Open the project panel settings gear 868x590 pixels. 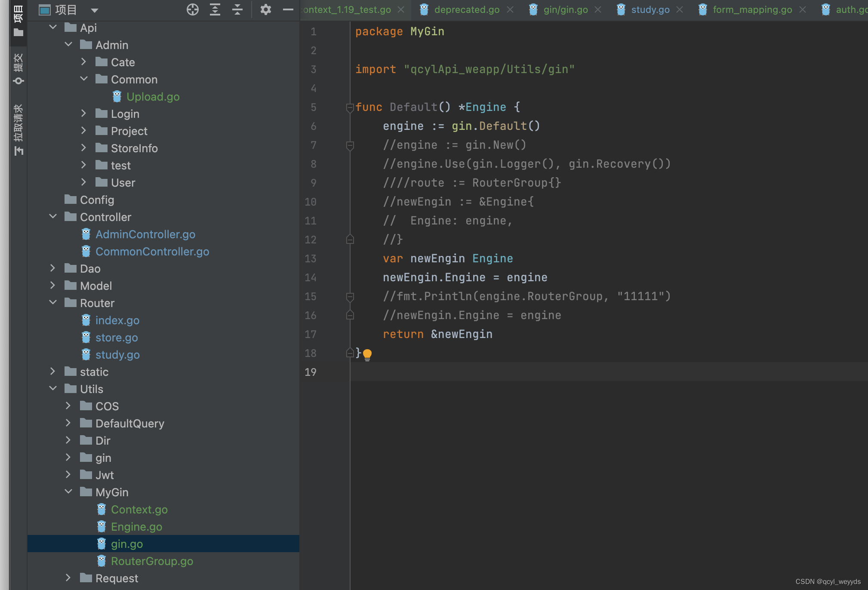[265, 9]
